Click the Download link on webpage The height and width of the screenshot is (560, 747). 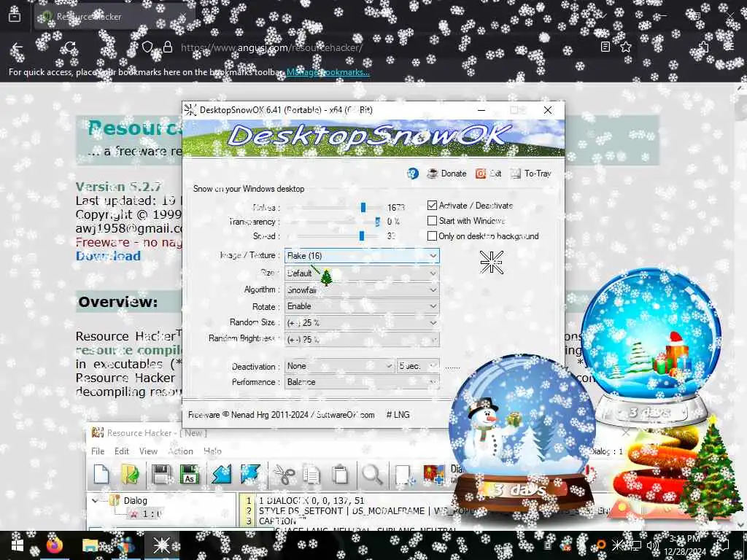coord(108,256)
